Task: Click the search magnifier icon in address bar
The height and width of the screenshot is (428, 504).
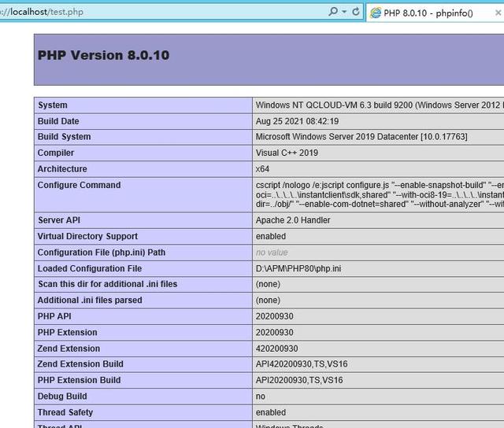Action: [333, 12]
